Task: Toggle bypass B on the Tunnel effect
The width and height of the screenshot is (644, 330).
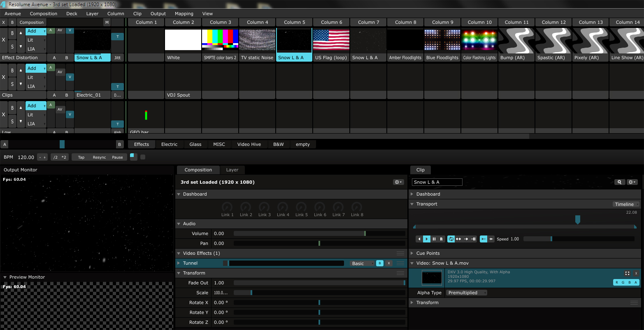Action: tap(379, 263)
